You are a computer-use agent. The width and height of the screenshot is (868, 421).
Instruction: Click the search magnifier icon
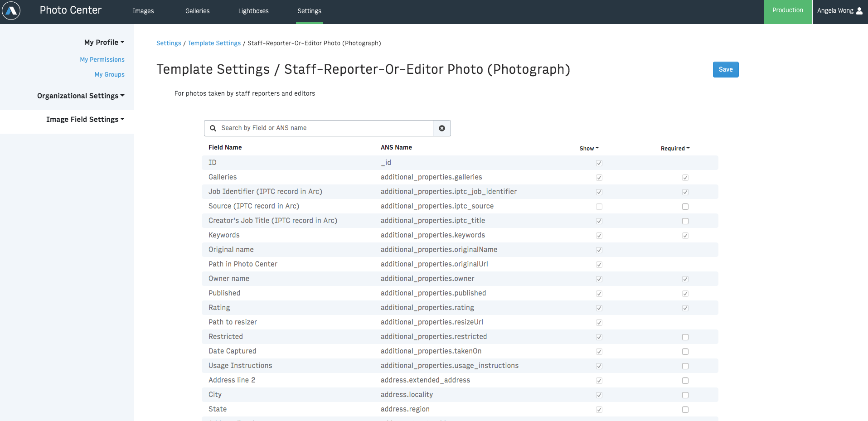(x=213, y=128)
